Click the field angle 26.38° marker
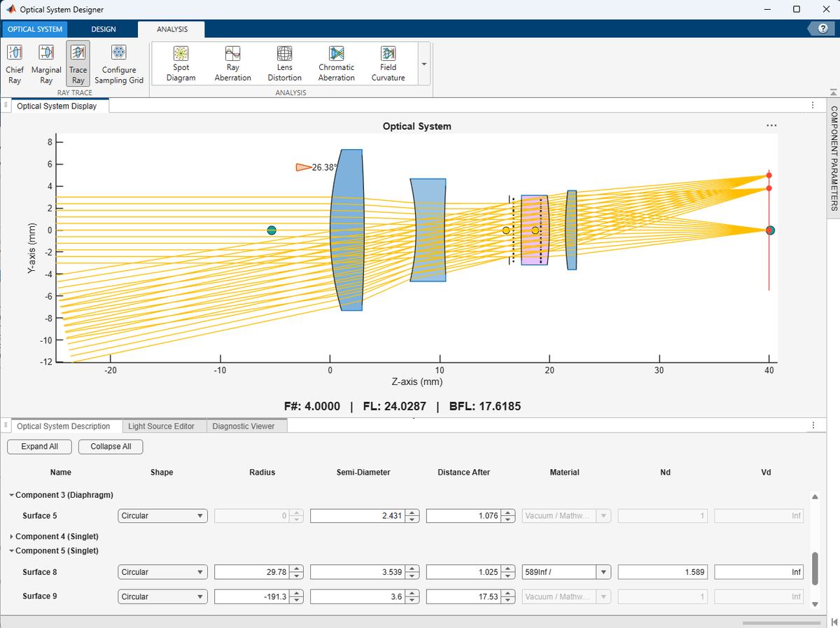 click(316, 167)
